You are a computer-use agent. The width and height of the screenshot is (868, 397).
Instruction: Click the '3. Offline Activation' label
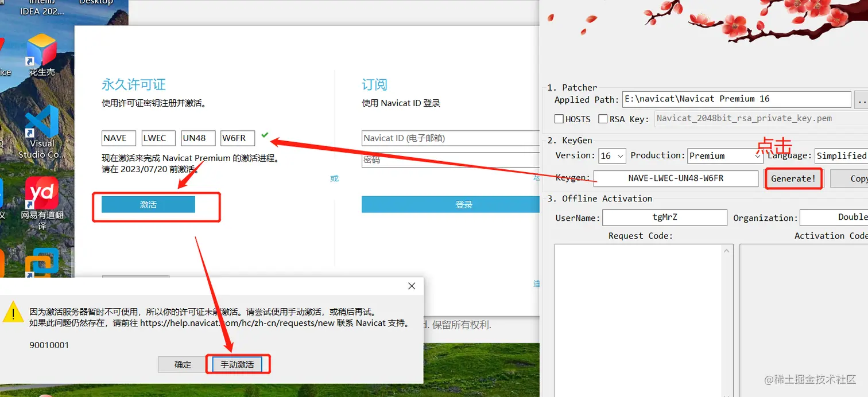click(x=599, y=198)
